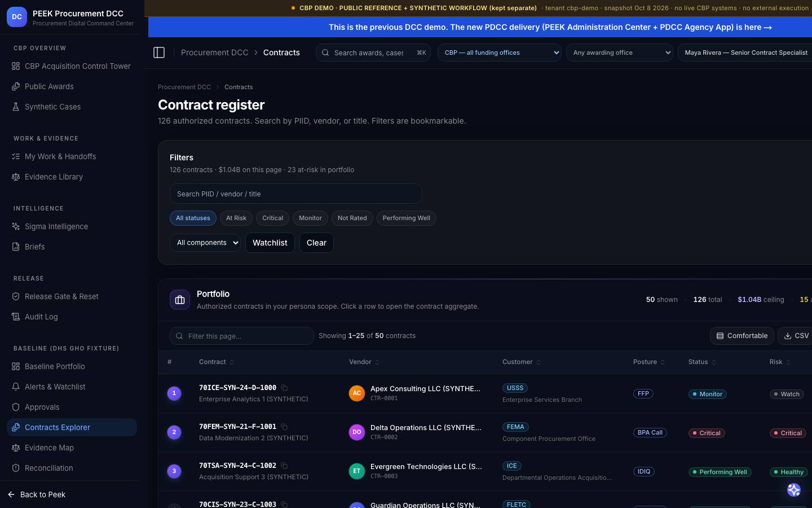Open the All components dropdown
Viewport: 812px width, 508px height.
[x=205, y=243]
